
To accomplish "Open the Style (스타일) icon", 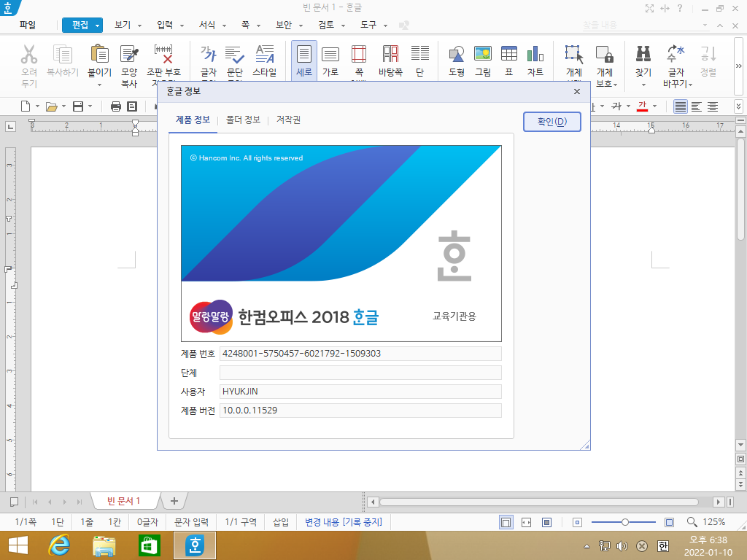I will [x=264, y=54].
